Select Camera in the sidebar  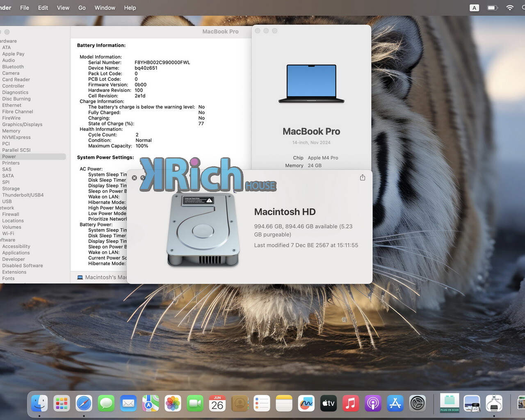click(11, 73)
